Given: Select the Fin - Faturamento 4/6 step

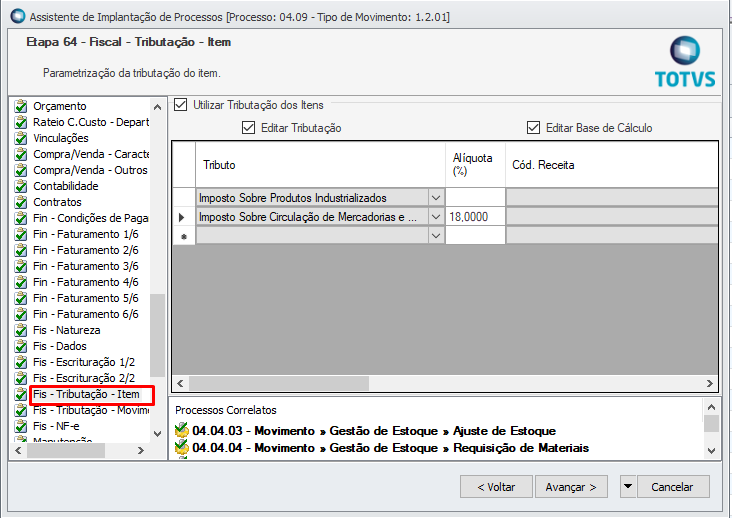Looking at the screenshot, I should 86,282.
